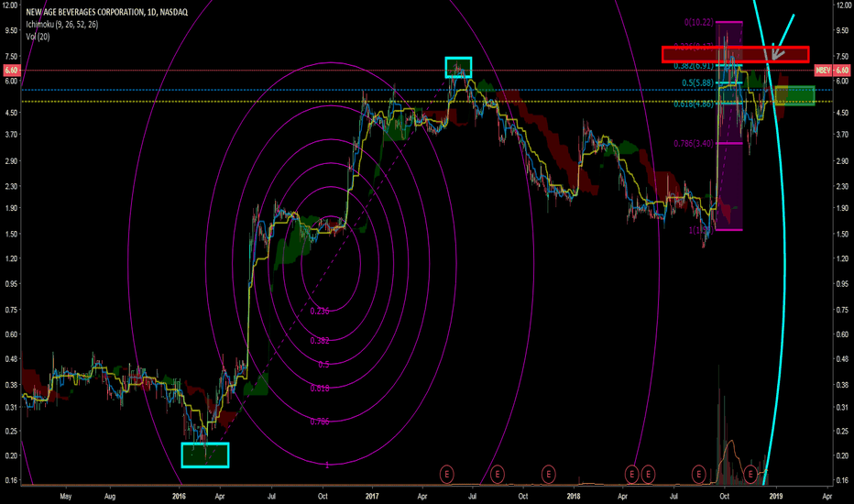Select the 0.382(6.91) Fibonacci level label
The width and height of the screenshot is (854, 504).
click(x=694, y=66)
